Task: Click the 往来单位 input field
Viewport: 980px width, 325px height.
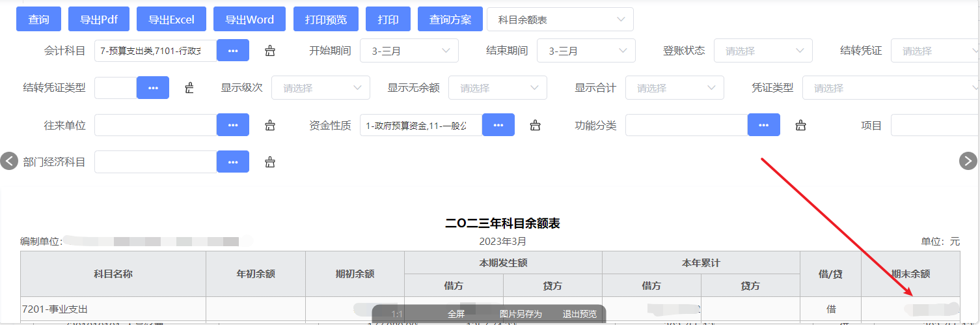Action: (155, 125)
